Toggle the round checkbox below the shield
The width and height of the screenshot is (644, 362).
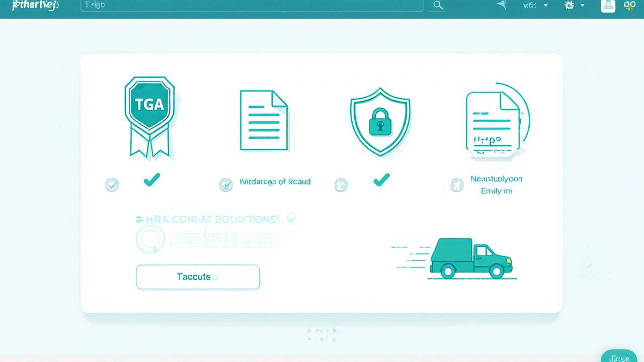click(x=341, y=185)
